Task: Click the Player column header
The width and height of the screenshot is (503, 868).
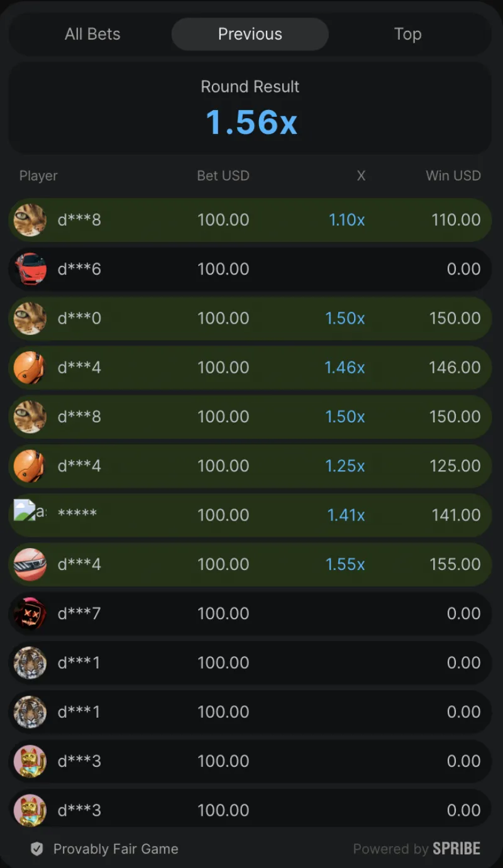Action: (38, 176)
